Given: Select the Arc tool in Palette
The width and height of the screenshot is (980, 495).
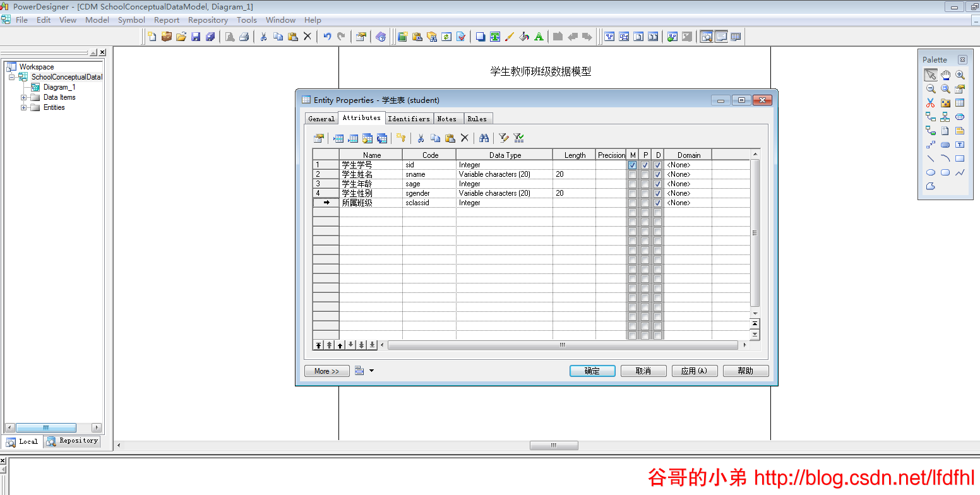Looking at the screenshot, I should [945, 158].
